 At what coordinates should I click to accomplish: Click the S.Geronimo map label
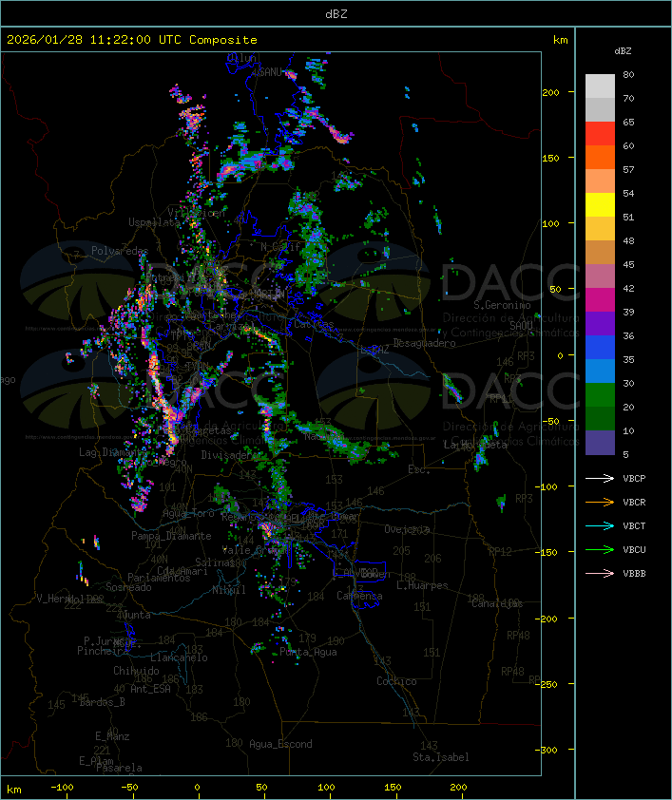(x=502, y=305)
